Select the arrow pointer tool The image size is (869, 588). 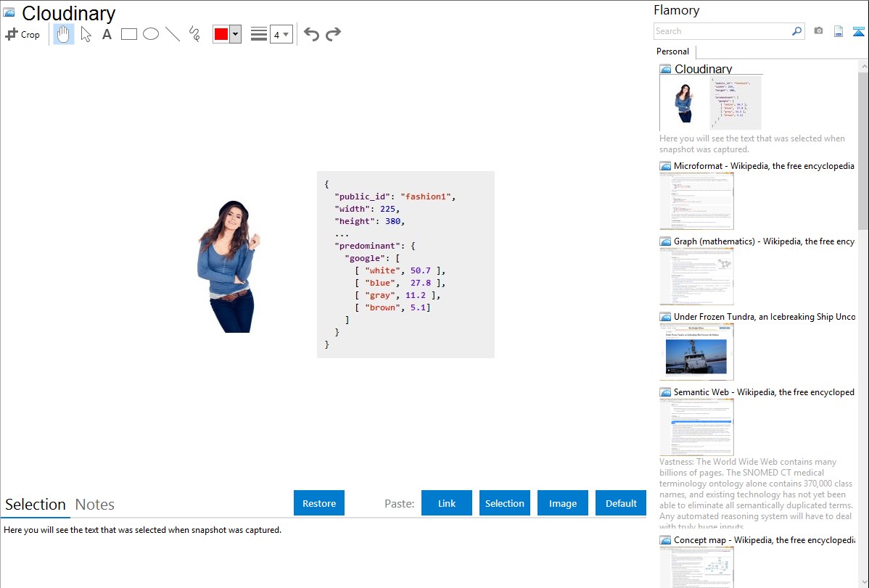86,34
